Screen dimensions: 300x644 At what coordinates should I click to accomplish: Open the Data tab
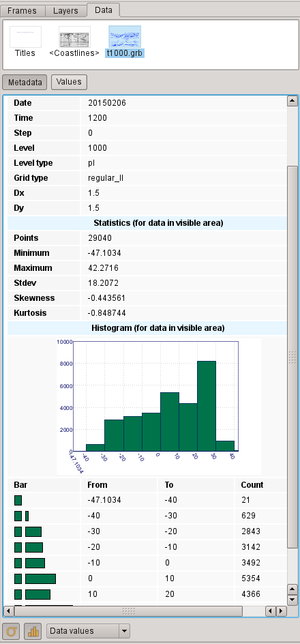104,10
